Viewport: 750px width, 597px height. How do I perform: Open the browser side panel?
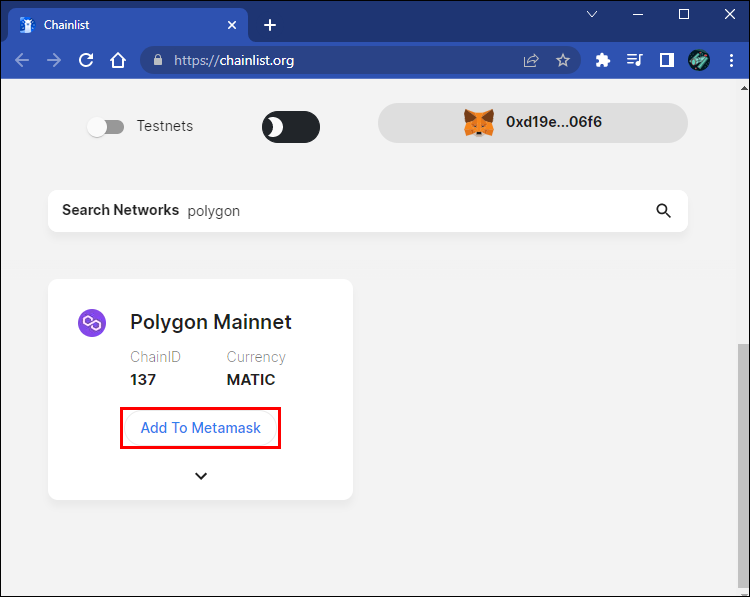667,60
